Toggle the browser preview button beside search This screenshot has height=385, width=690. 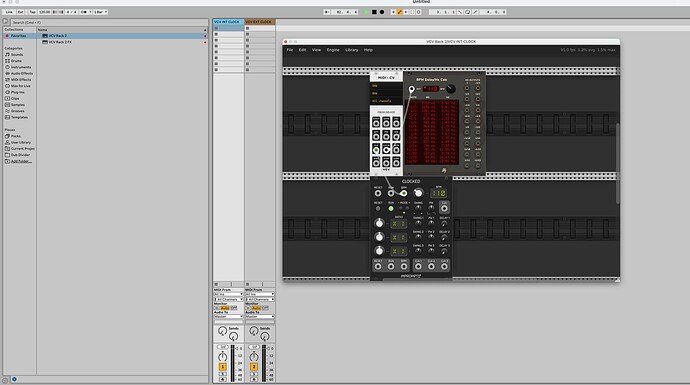point(5,21)
